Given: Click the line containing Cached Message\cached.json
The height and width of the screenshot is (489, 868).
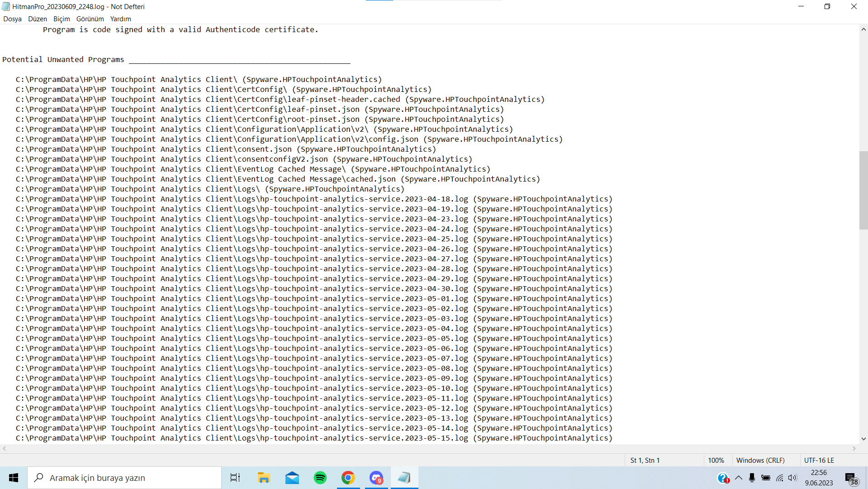Looking at the screenshot, I should point(278,179).
